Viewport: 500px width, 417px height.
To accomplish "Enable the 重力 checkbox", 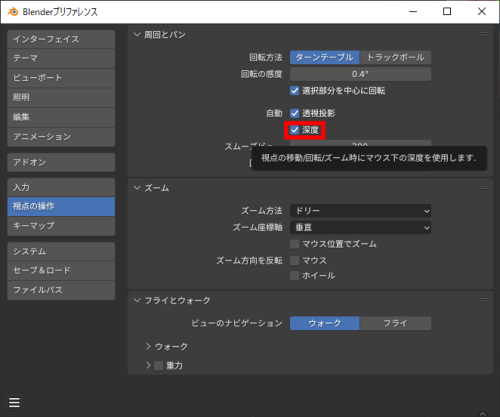I will click(159, 366).
